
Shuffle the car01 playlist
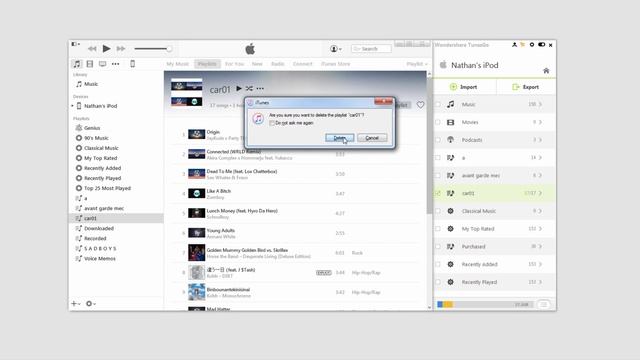249,88
